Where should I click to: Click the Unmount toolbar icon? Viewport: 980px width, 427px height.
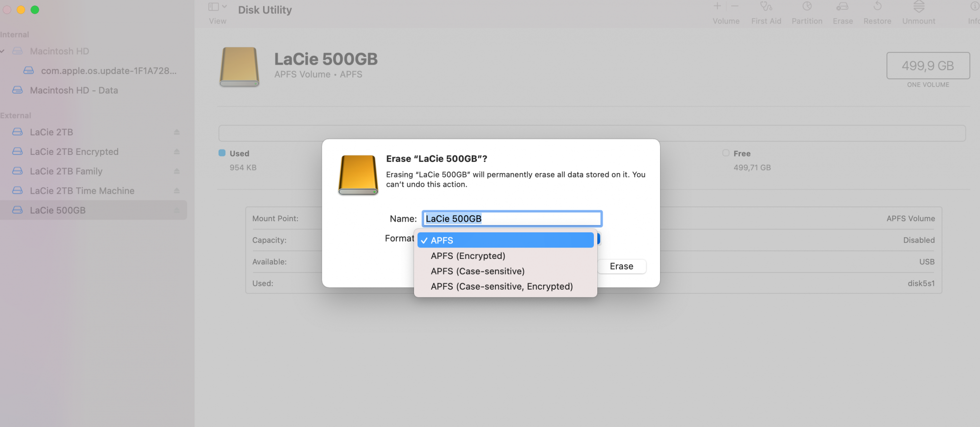(919, 7)
